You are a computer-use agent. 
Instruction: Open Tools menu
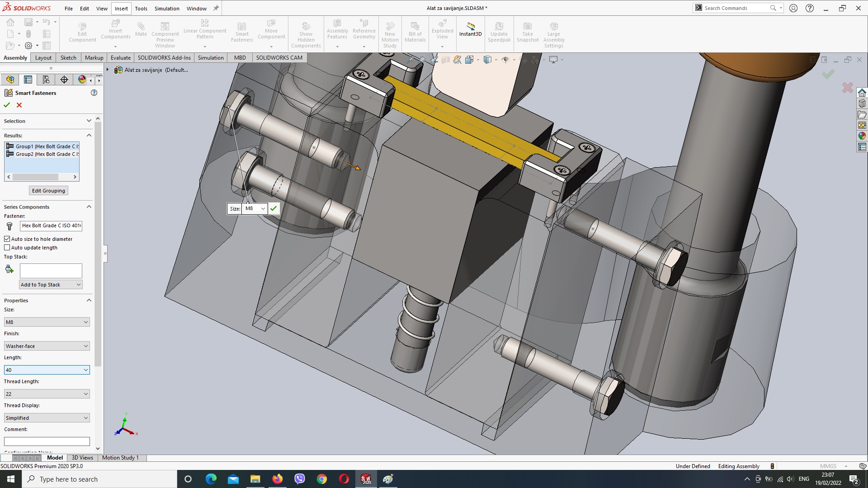[x=141, y=8]
